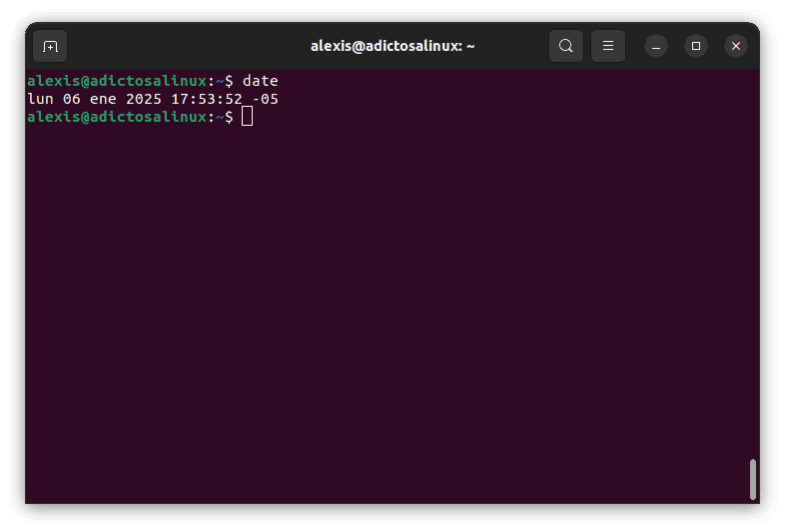Maximize the terminal window
The height and width of the screenshot is (532, 785).
(696, 46)
